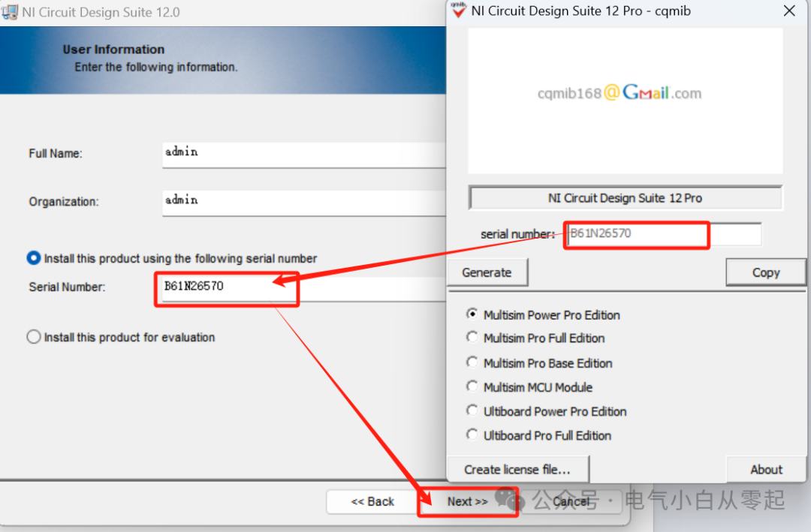This screenshot has height=532, width=811.
Task: Click the 'Create license file...' button
Action: 517,470
